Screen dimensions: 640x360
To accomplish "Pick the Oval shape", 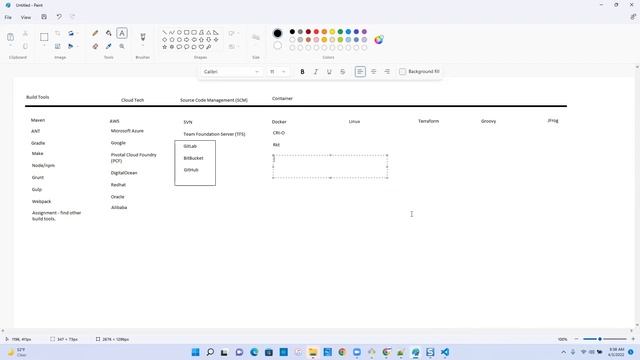I will tap(179, 32).
